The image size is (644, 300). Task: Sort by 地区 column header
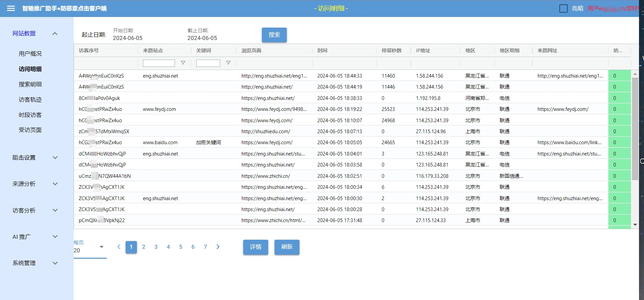[x=470, y=51]
